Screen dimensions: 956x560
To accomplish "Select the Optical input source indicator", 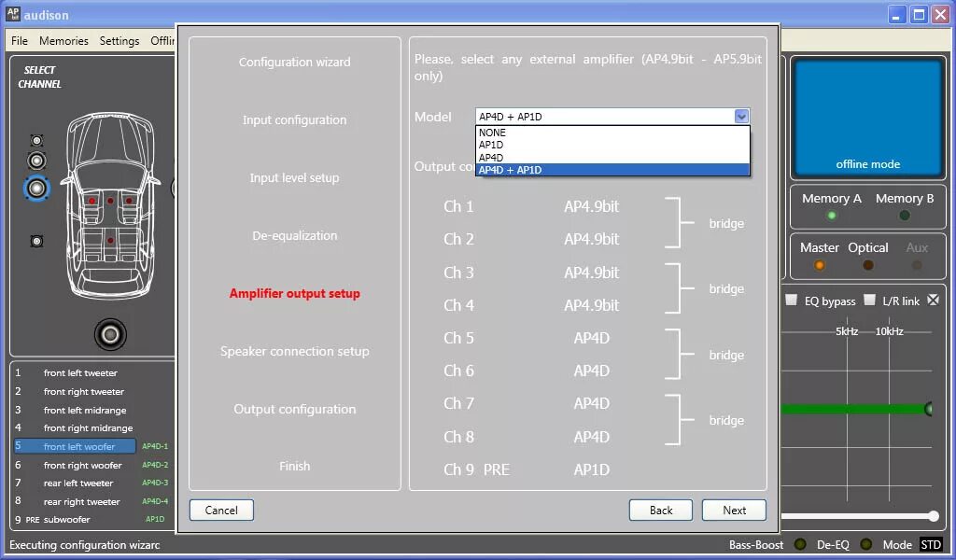I will [x=867, y=265].
